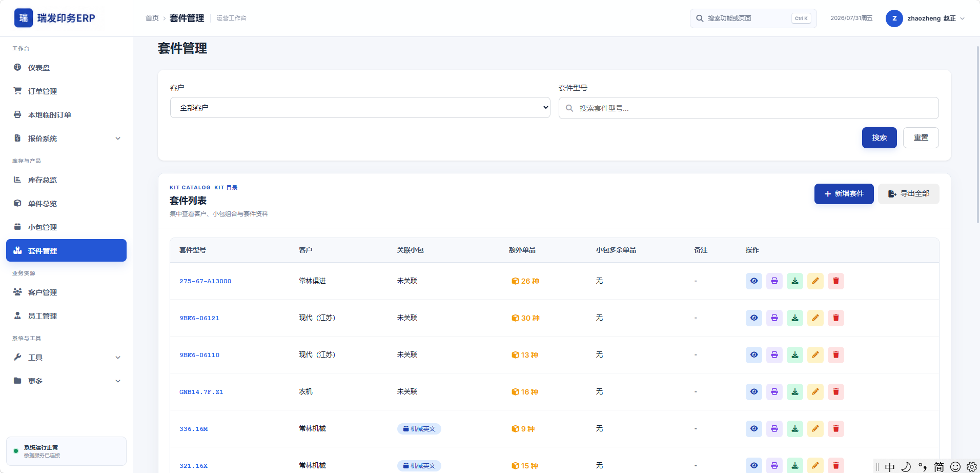View details of kit GNB14.7F.Z1

tap(754, 392)
